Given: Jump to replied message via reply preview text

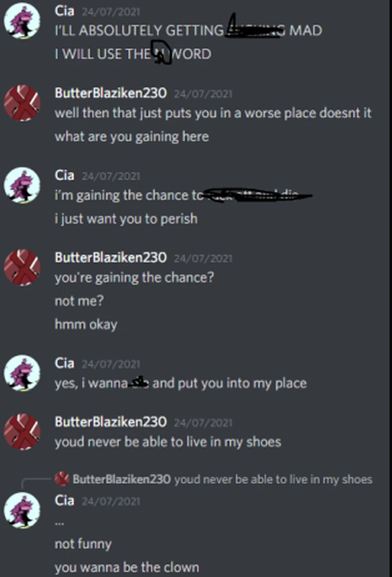Looking at the screenshot, I should pos(273,479).
